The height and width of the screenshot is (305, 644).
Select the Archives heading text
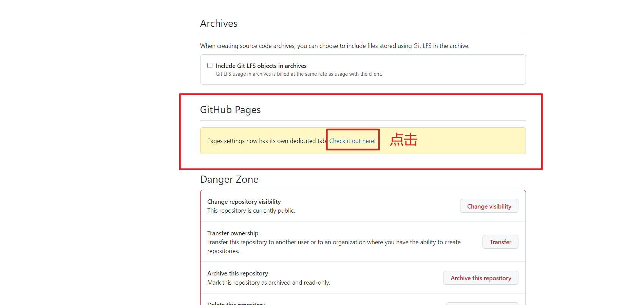(219, 23)
